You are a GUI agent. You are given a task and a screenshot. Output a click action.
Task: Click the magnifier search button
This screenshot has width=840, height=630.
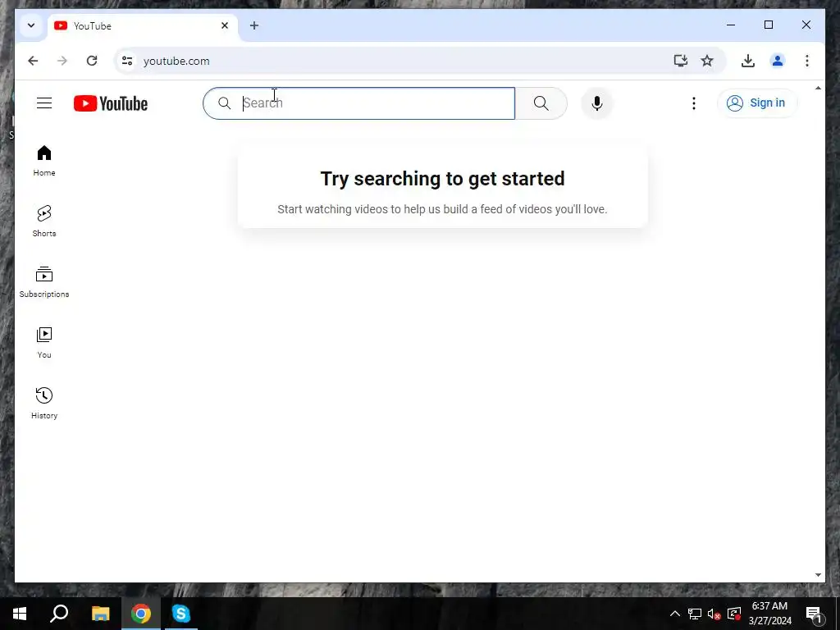point(541,103)
